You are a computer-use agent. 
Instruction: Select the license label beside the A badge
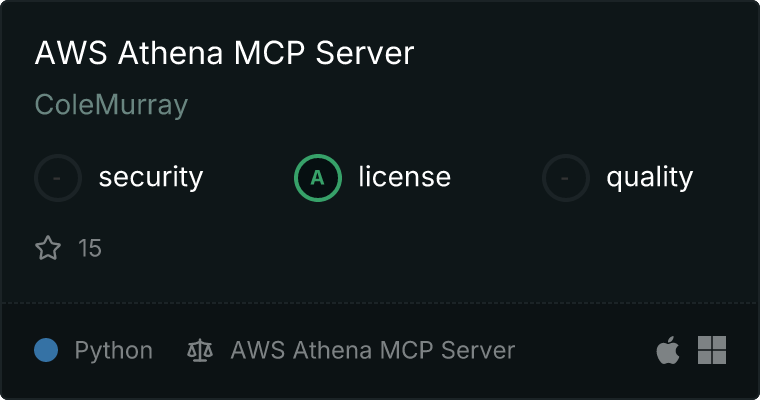[x=404, y=178]
